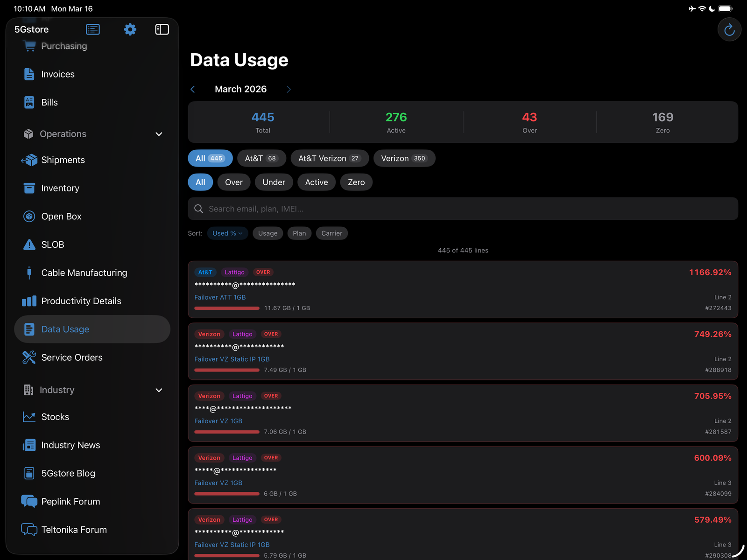Open the Shipments section in sidebar

63,160
